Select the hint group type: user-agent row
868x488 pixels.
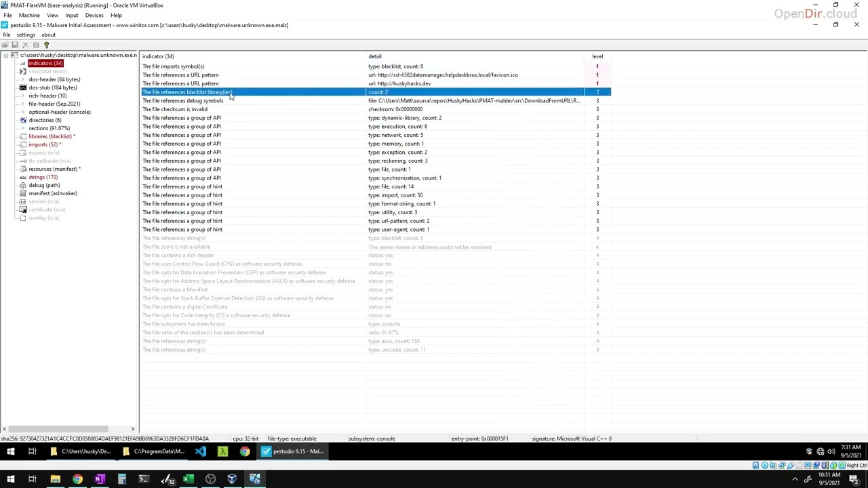(376, 229)
